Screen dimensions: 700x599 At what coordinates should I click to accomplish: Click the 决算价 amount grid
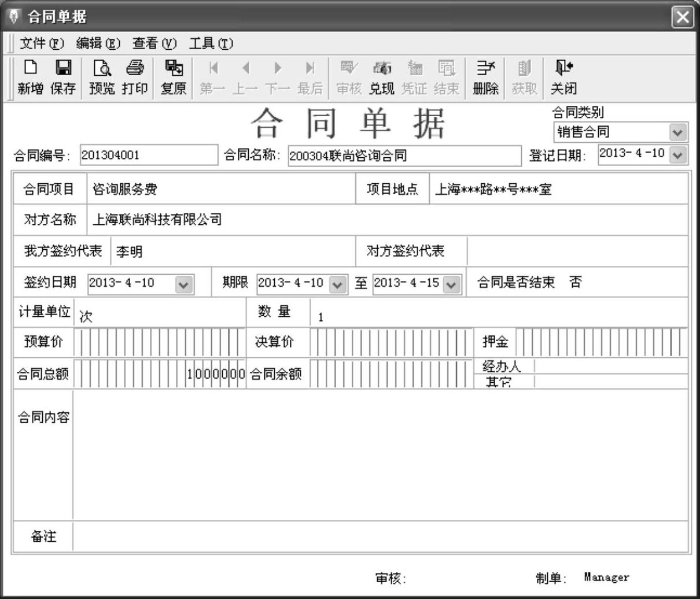[x=391, y=343]
